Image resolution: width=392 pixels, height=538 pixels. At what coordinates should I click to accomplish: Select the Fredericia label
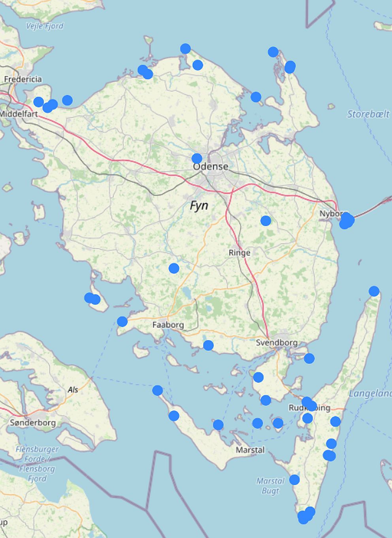pos(23,79)
